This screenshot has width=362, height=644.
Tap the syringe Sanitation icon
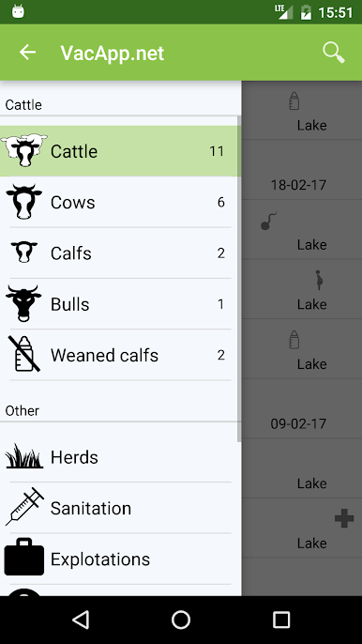[x=24, y=507]
